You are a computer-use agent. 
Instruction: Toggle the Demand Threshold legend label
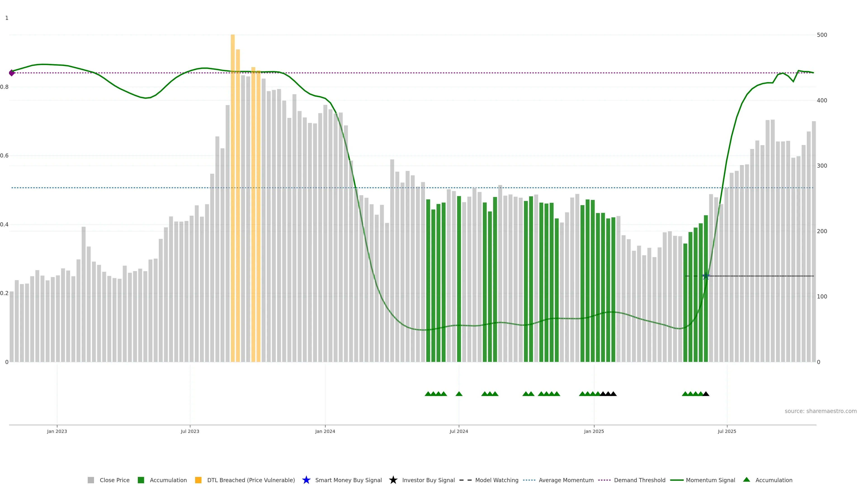pyautogui.click(x=639, y=480)
